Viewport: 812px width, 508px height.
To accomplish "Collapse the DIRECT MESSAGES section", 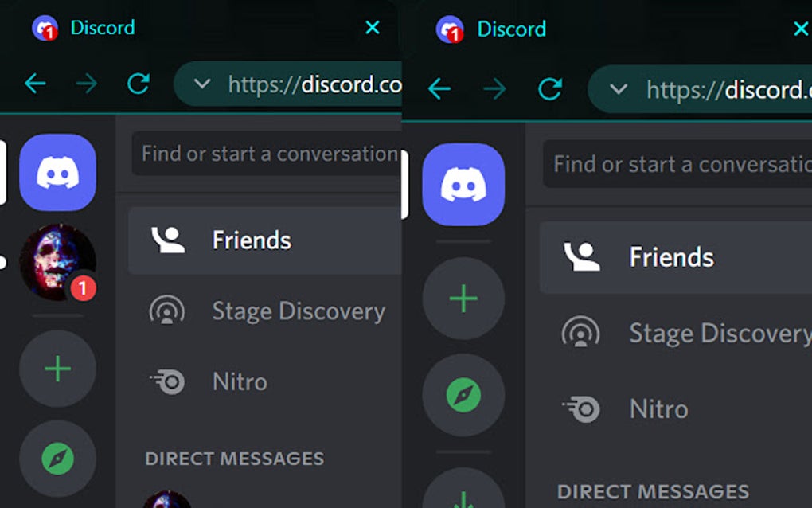I will (234, 459).
